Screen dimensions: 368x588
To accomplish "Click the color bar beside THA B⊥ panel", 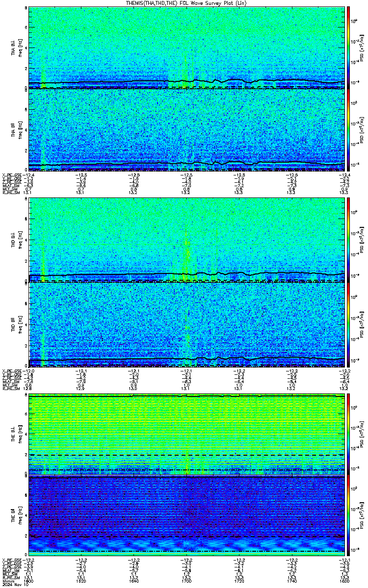I will point(348,48).
